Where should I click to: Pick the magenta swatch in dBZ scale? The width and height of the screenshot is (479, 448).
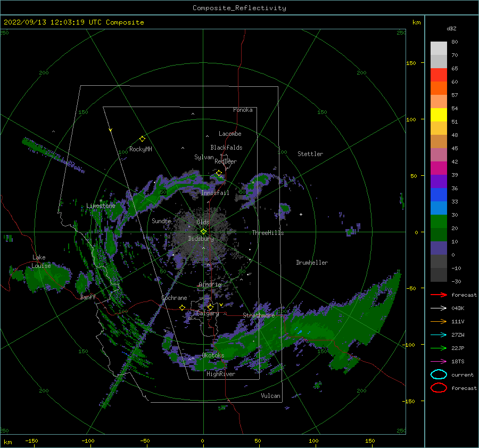(x=439, y=168)
